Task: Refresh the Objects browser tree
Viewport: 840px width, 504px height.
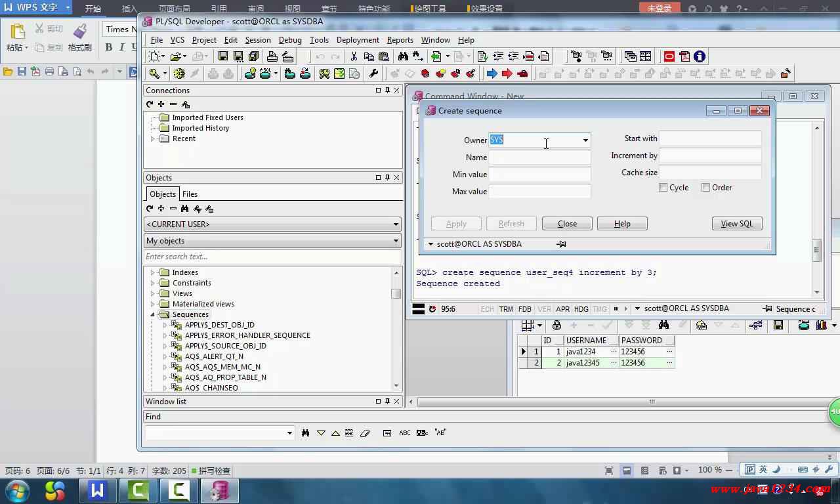Action: (x=150, y=209)
